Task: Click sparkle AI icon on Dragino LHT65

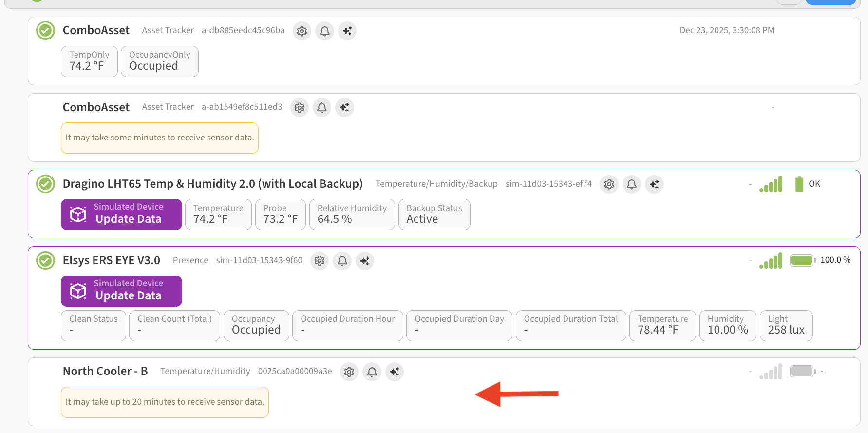Action: 654,184
